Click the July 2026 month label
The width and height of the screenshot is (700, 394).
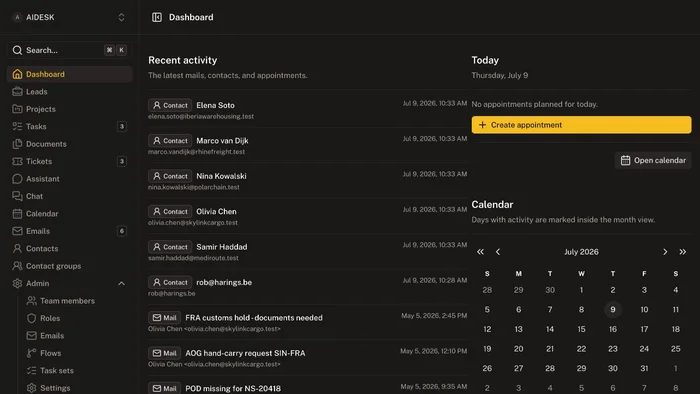coord(581,252)
